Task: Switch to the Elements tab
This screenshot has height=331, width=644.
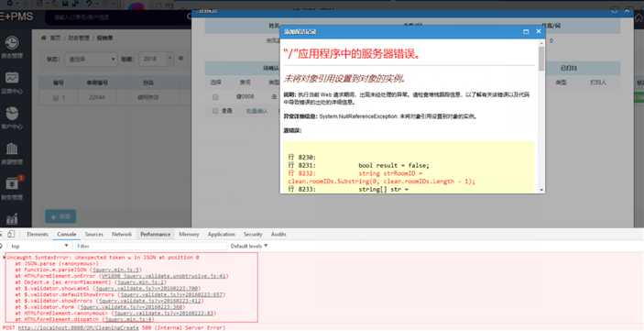Action: pos(38,234)
